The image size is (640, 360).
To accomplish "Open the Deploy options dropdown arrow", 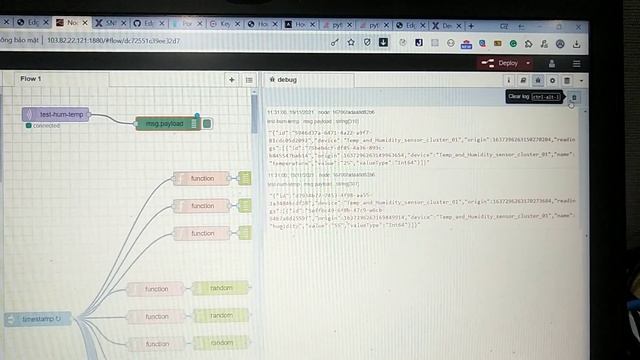I will click(528, 63).
